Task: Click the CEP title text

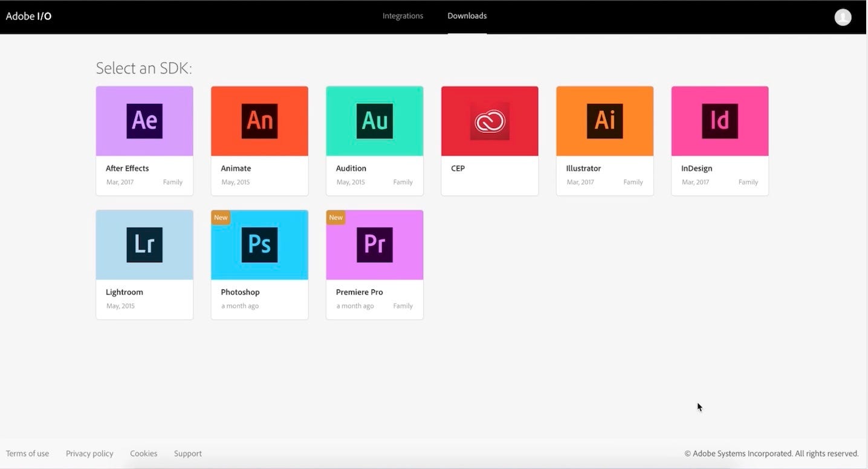Action: (458, 168)
